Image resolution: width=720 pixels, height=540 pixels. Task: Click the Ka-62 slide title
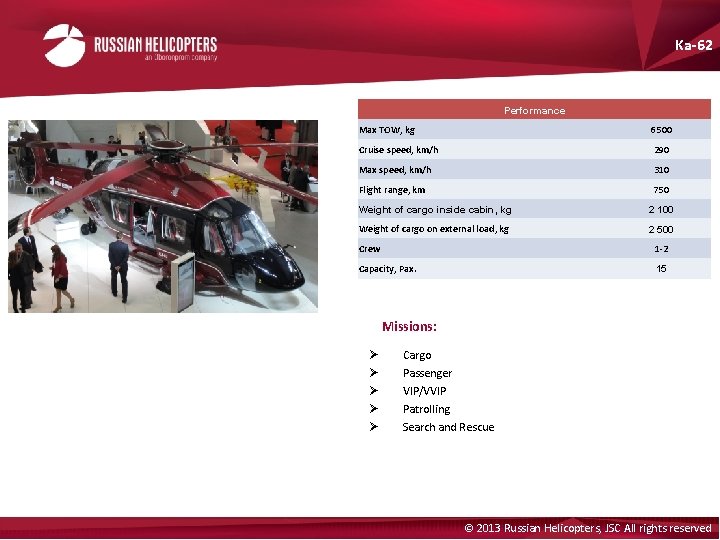pos(693,45)
